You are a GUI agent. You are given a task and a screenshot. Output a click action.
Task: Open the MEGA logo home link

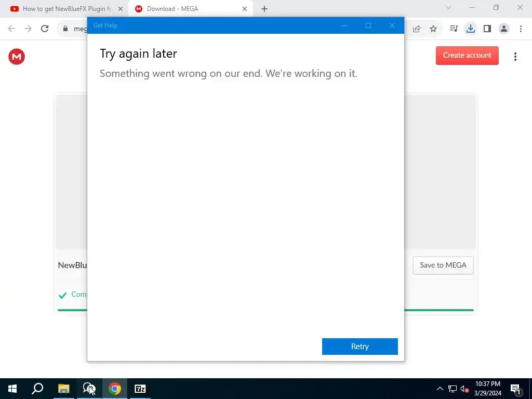(17, 56)
